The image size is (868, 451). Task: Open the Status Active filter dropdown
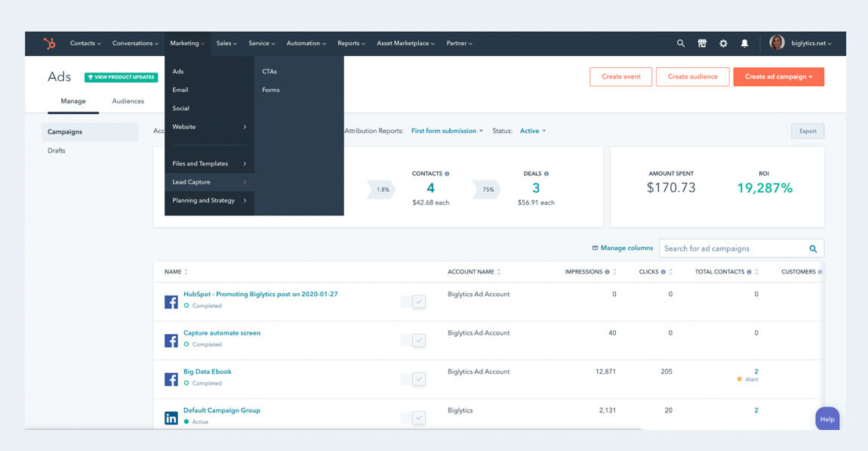coord(532,130)
